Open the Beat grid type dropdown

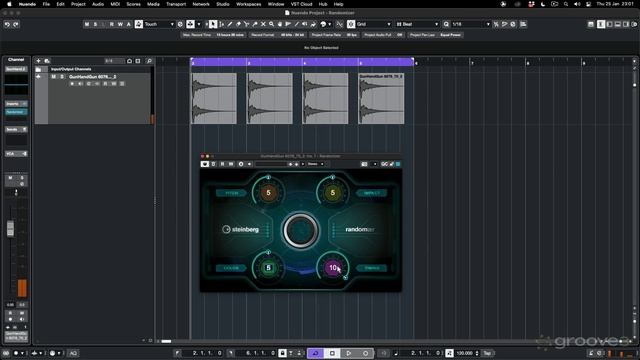pyautogui.click(x=417, y=24)
